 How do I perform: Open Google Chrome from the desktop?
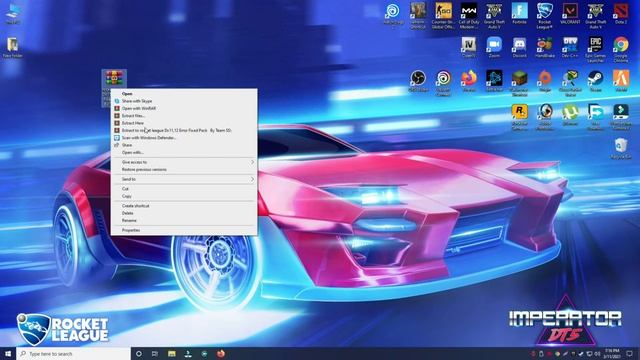click(620, 49)
